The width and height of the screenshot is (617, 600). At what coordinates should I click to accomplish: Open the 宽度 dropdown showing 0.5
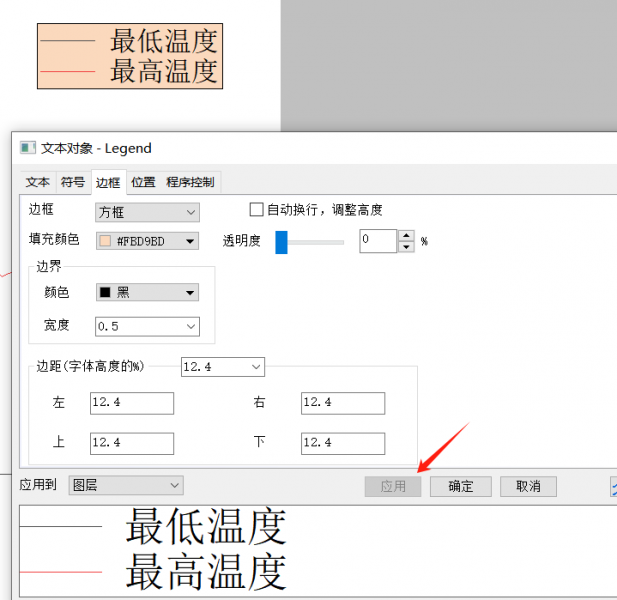[147, 327]
